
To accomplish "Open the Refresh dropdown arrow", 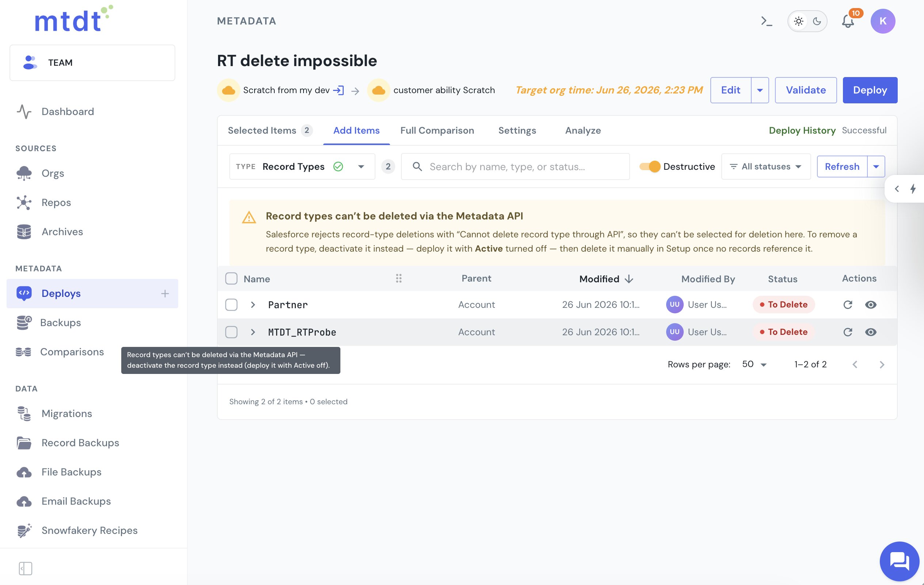I will point(876,167).
